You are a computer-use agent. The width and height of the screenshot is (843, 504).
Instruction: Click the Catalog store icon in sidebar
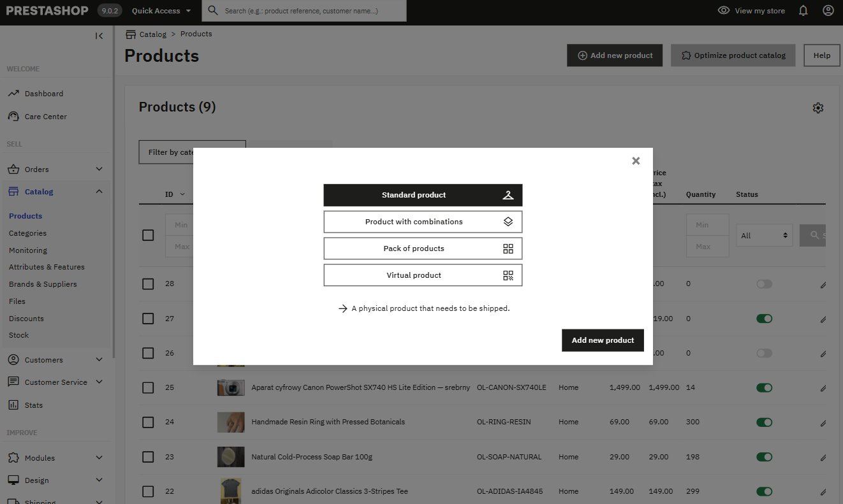(x=13, y=192)
